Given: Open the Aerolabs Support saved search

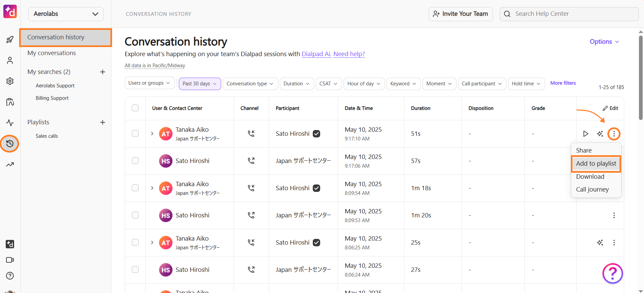Looking at the screenshot, I should (x=55, y=86).
